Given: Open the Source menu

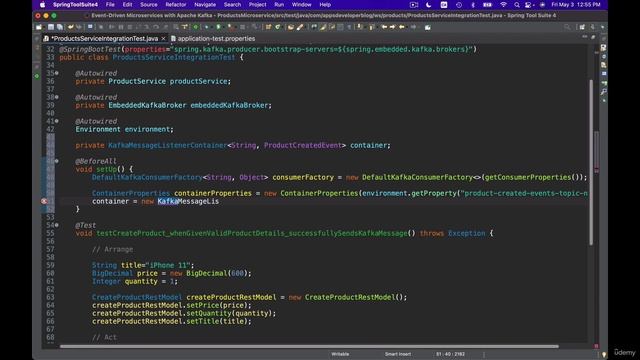Looking at the screenshot, I should (149, 5).
